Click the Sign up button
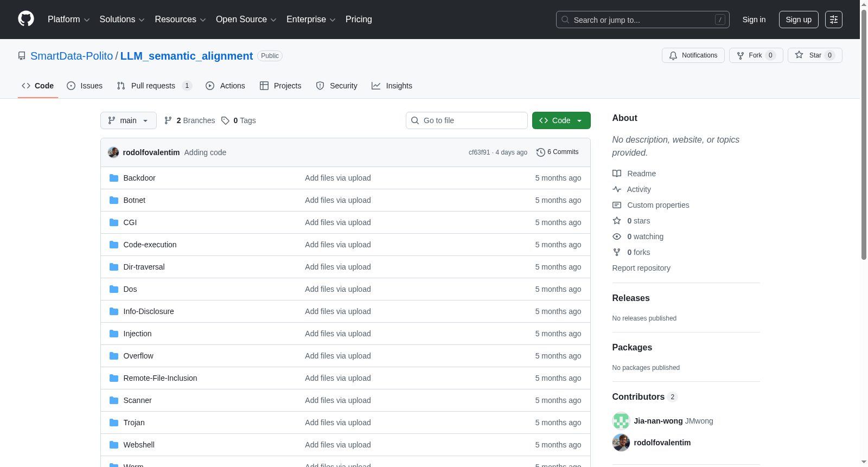Screen dimensions: 868x467 799,20
